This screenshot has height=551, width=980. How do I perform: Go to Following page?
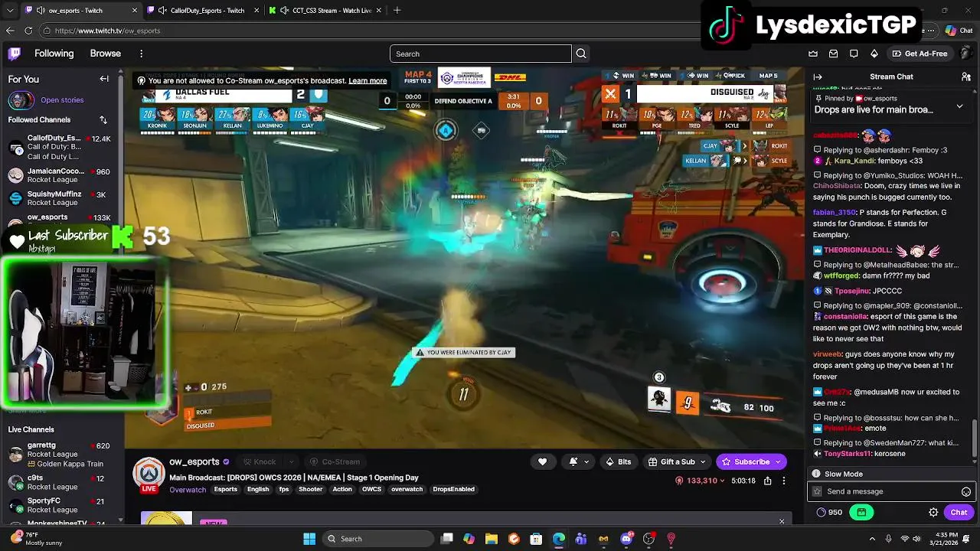coord(54,54)
